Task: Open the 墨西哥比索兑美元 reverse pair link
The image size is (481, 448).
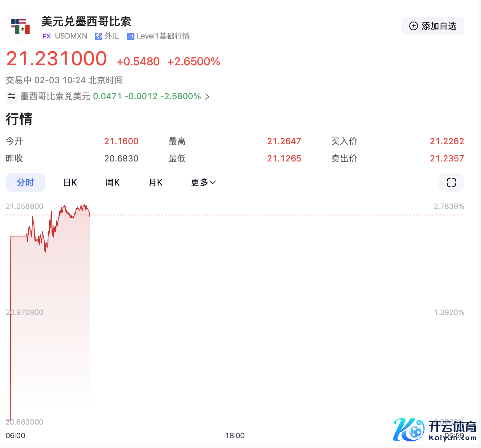Action: pos(55,96)
